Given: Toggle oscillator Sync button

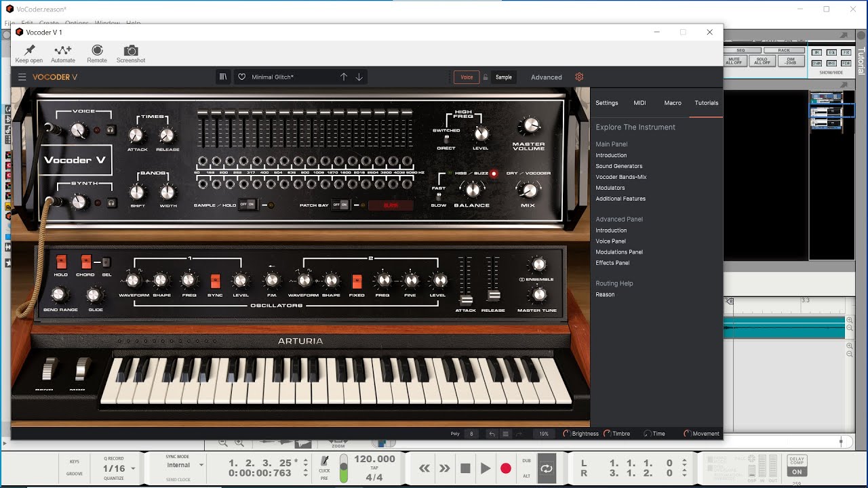Looking at the screenshot, I should (x=215, y=281).
